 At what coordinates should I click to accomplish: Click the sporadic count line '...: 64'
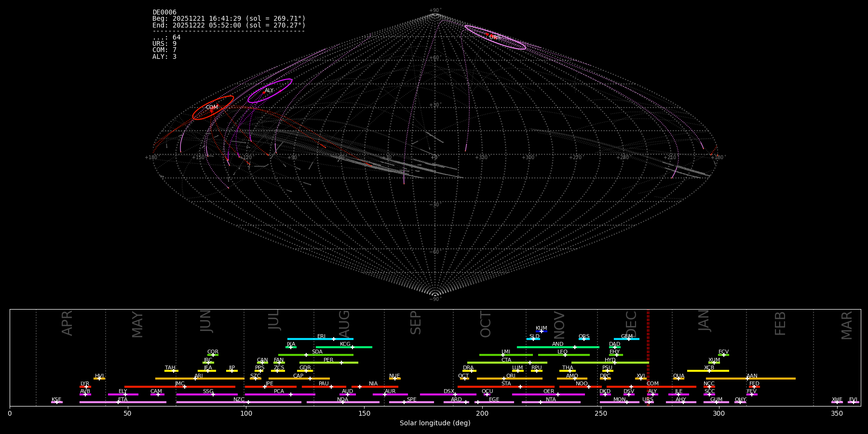pos(166,38)
